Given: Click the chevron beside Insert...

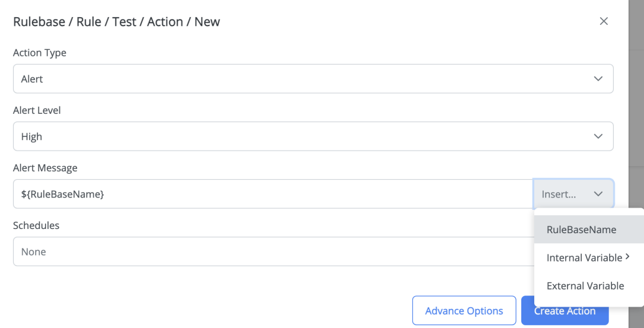Looking at the screenshot, I should point(598,194).
